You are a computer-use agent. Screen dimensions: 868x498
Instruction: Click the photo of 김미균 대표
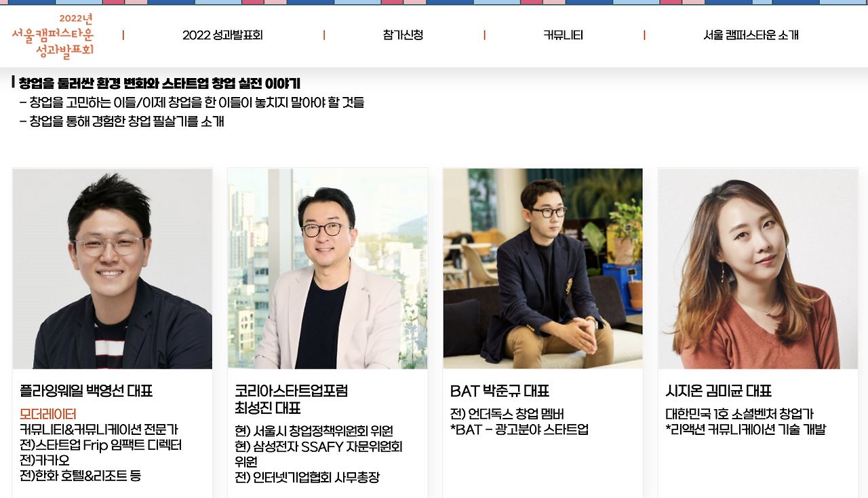point(758,269)
